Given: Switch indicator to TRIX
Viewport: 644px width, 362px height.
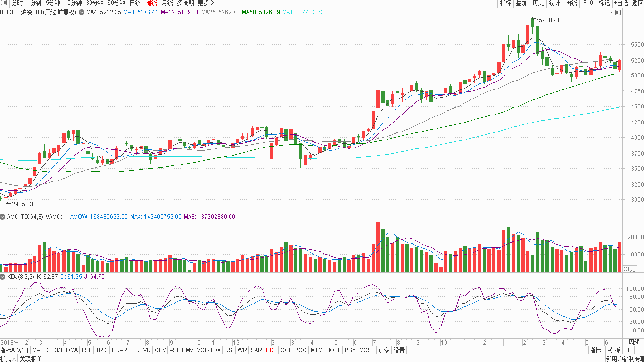Looking at the screenshot, I should click(102, 350).
